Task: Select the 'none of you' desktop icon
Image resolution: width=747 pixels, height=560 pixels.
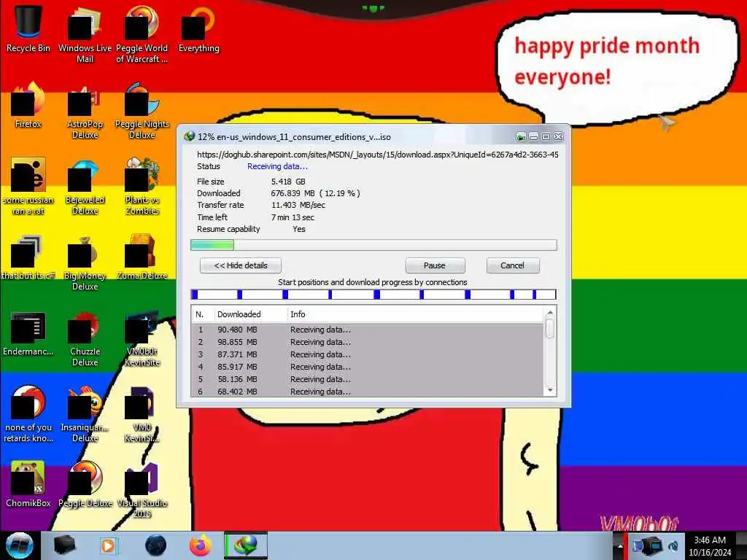Action: pyautogui.click(x=28, y=413)
